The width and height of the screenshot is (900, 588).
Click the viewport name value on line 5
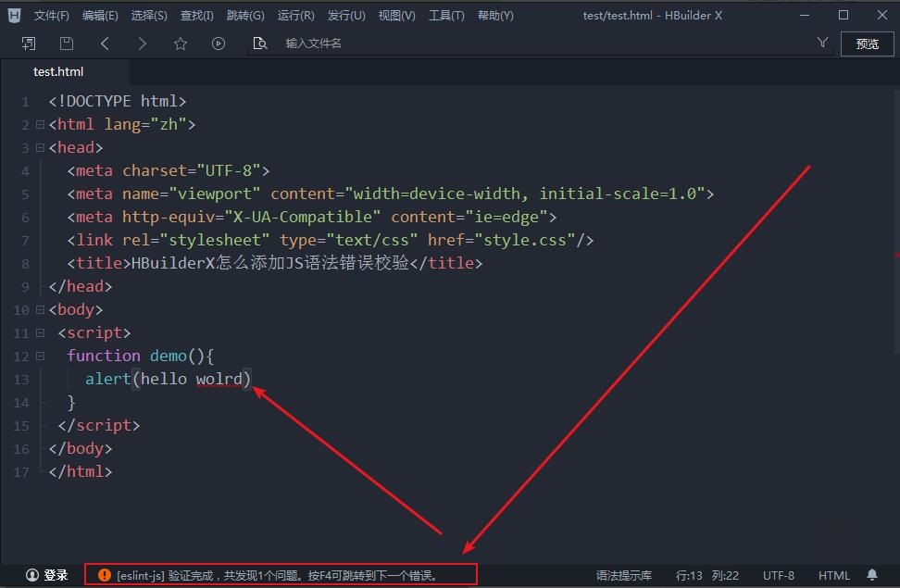(215, 194)
